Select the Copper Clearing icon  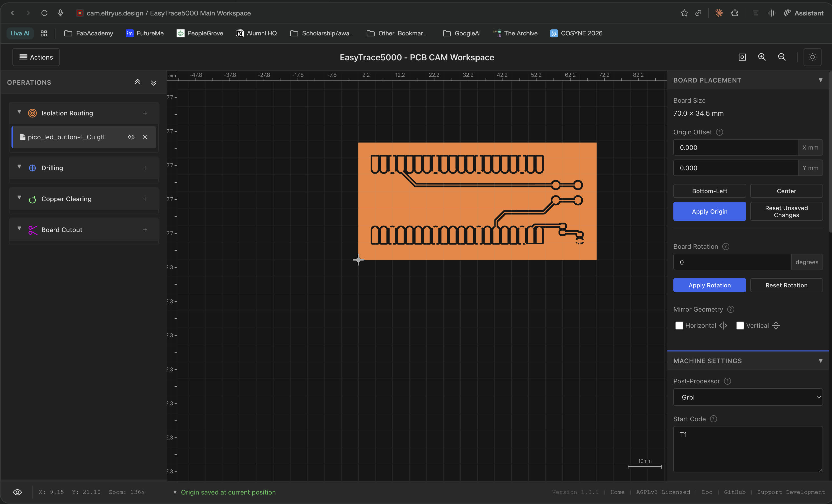(32, 199)
